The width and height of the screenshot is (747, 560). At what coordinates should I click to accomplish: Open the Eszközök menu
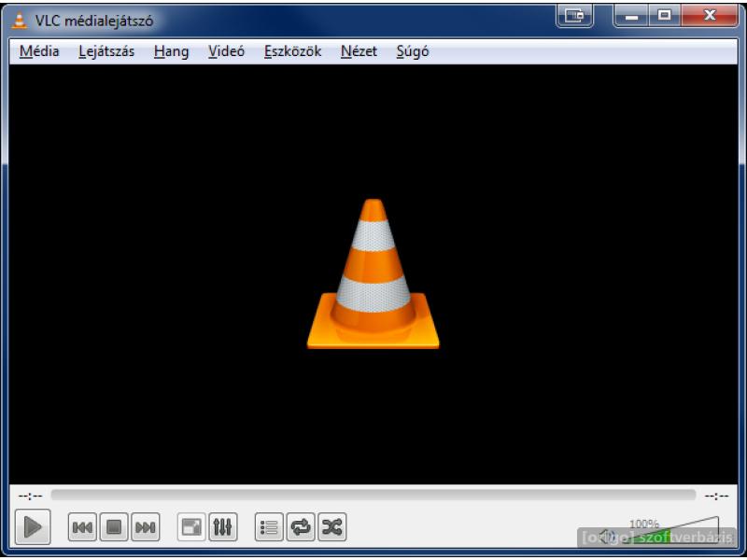pyautogui.click(x=293, y=51)
